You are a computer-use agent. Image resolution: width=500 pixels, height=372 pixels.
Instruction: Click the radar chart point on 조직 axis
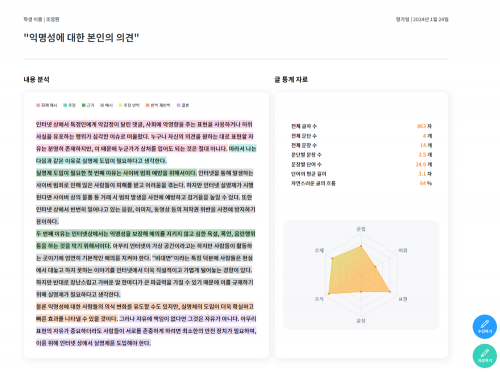(329, 294)
